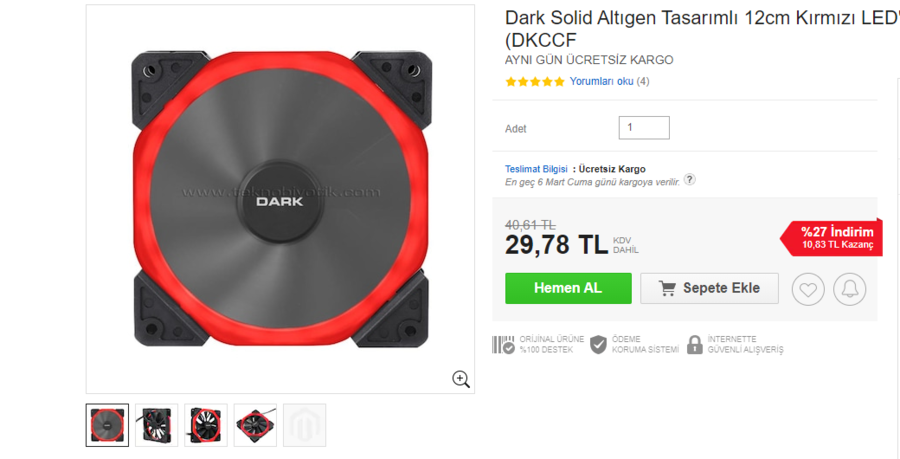Viewport: 900px width, 459px height.
Task: Click the main Dark fan product image
Action: click(281, 199)
